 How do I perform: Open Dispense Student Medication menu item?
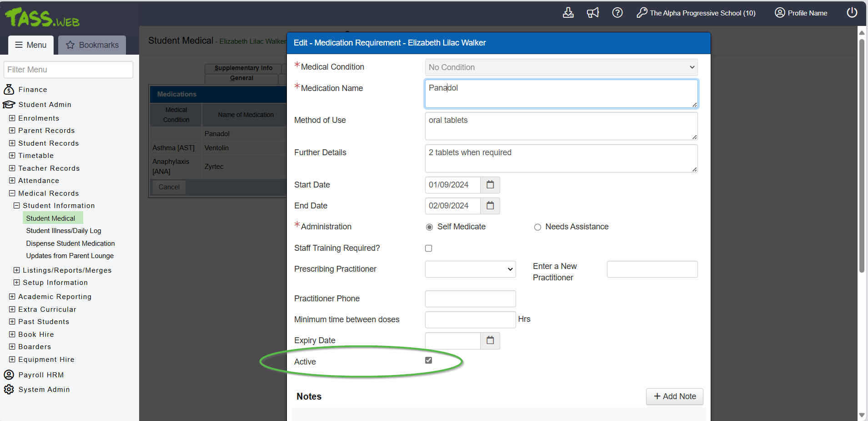pyautogui.click(x=70, y=243)
